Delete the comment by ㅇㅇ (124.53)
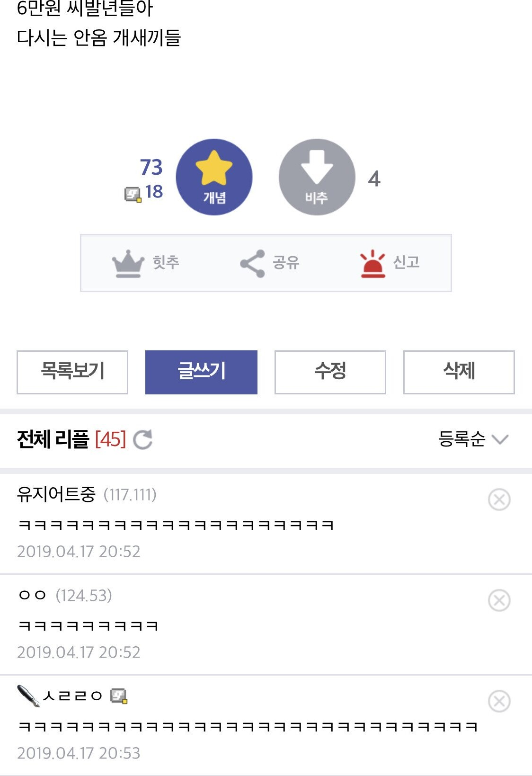The width and height of the screenshot is (532, 776). 499,600
